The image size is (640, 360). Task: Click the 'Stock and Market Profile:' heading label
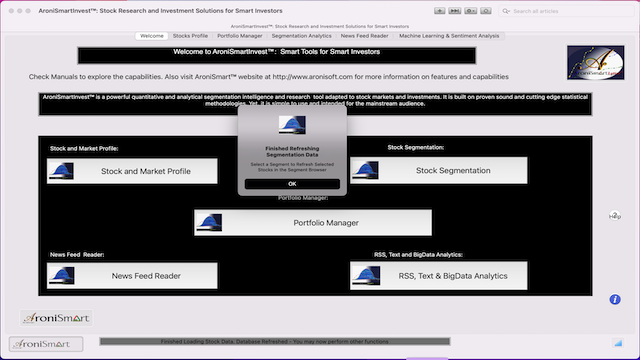[x=84, y=149]
